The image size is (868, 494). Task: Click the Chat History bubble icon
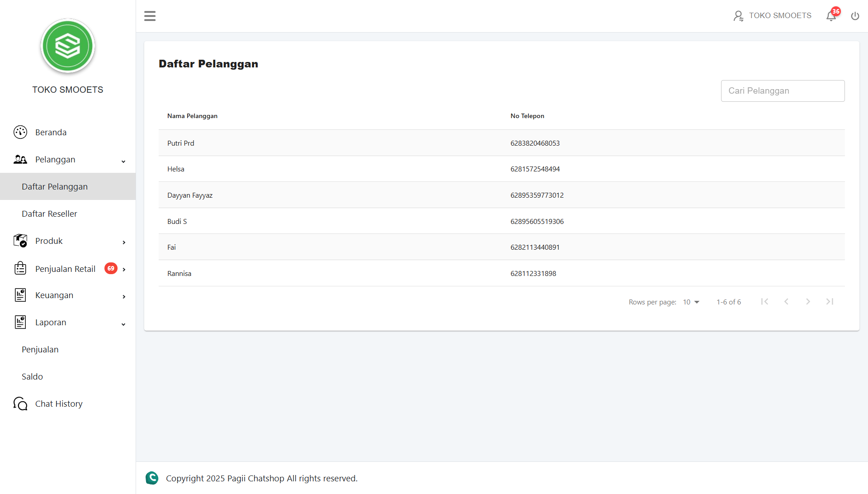click(x=20, y=404)
